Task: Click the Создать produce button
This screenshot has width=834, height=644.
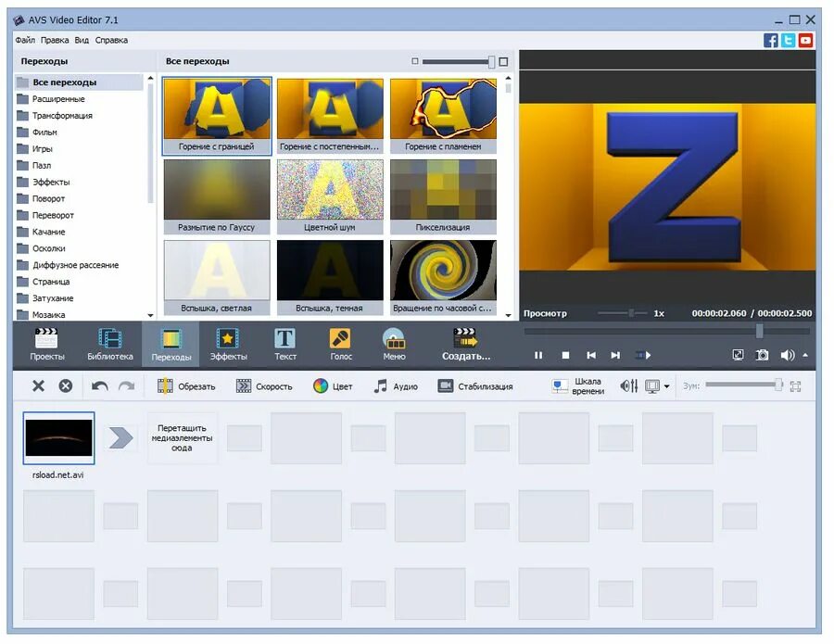Action: (x=466, y=345)
